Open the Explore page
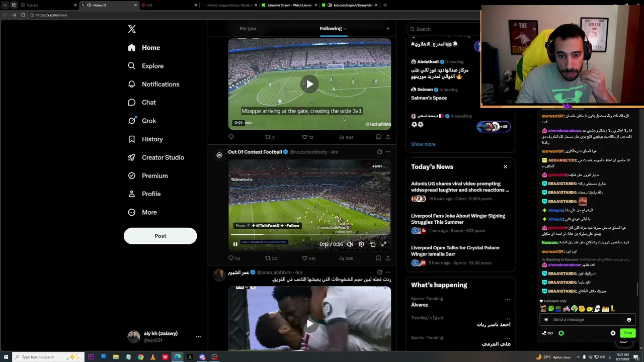The height and width of the screenshot is (362, 644). coord(146,66)
